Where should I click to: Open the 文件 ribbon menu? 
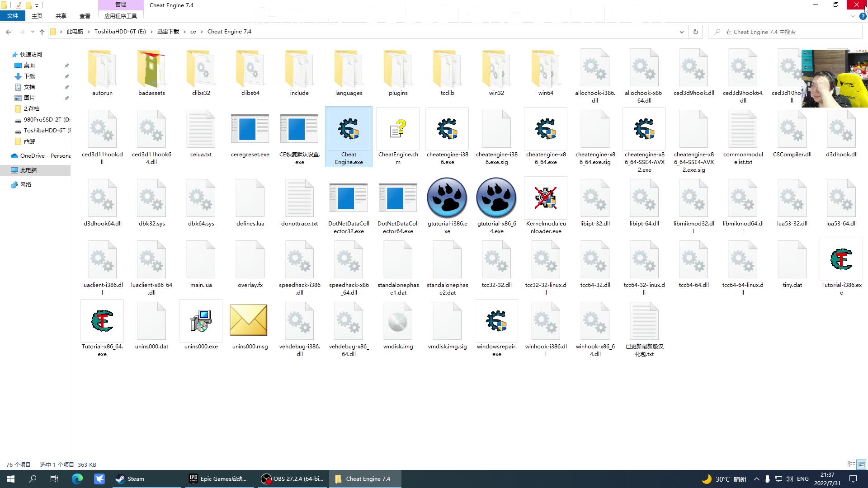[13, 16]
